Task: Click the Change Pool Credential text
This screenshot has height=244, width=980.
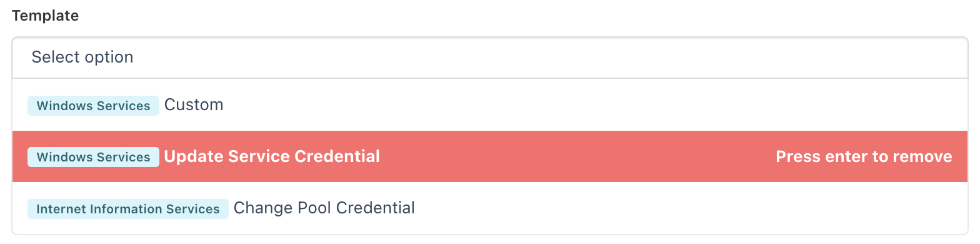Action: click(x=324, y=208)
